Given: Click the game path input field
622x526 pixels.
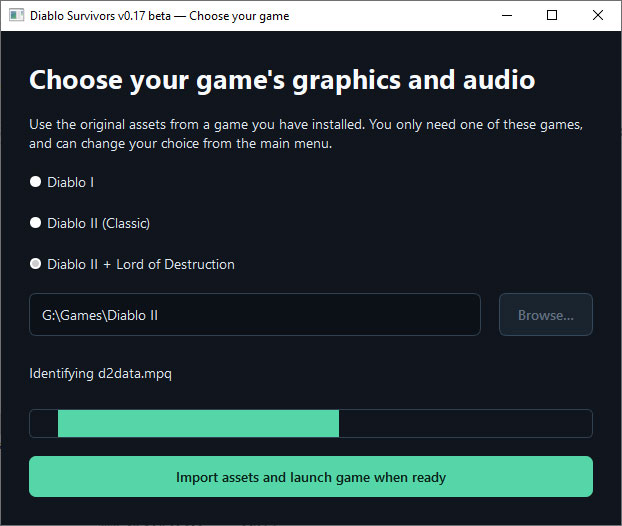Looking at the screenshot, I should click(255, 315).
